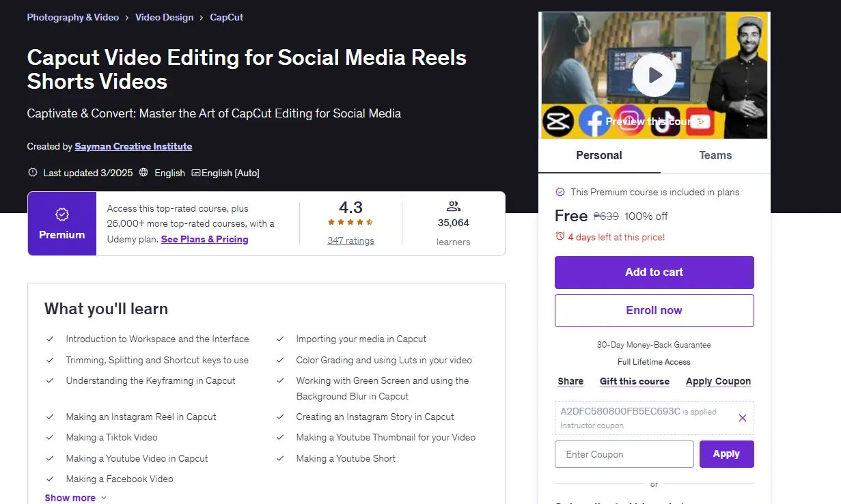Image resolution: width=841 pixels, height=504 pixels.
Task: Click '4 days left at this price!' text
Action: pos(616,237)
